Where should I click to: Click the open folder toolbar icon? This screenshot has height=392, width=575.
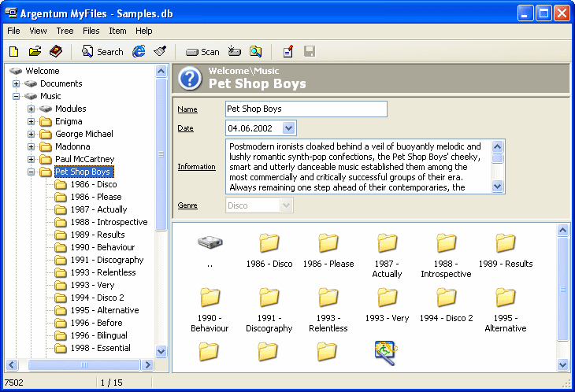[35, 52]
